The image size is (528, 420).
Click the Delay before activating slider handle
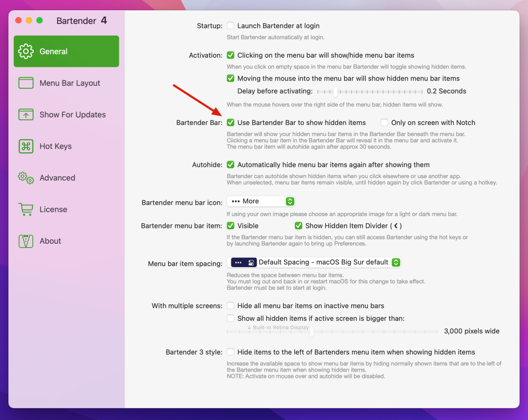[335, 91]
